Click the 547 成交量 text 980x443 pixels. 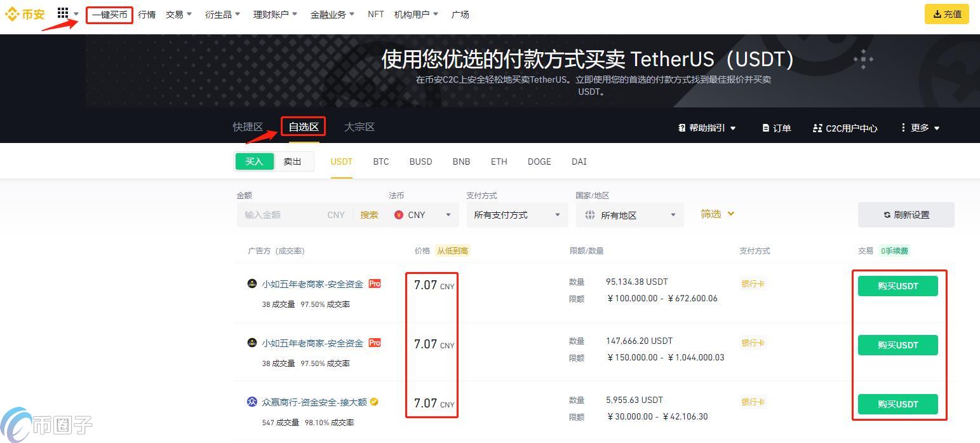click(280, 423)
